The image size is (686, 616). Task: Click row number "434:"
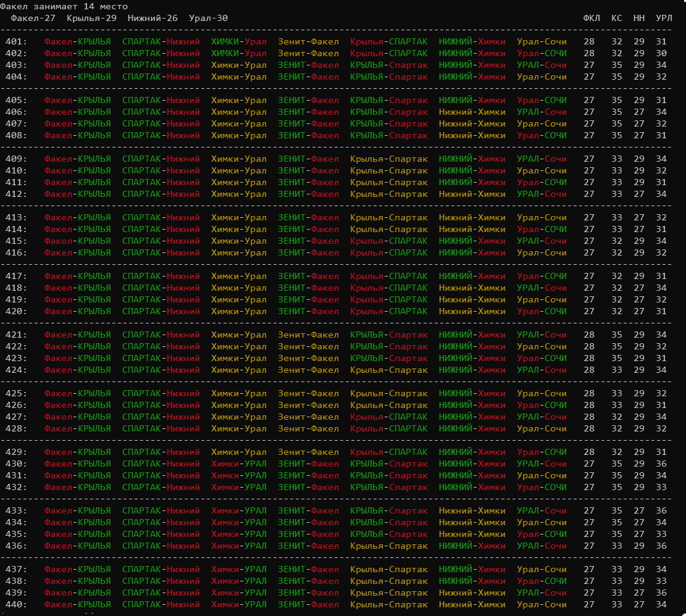[16, 523]
